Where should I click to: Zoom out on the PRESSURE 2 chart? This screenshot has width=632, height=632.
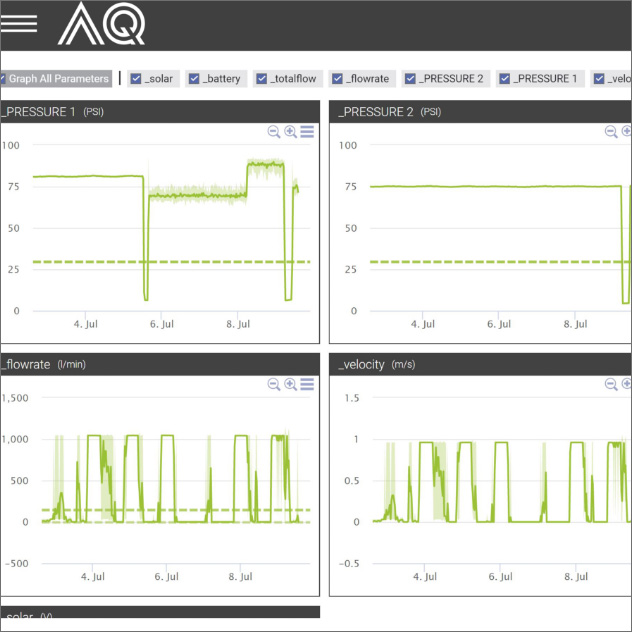tap(611, 131)
